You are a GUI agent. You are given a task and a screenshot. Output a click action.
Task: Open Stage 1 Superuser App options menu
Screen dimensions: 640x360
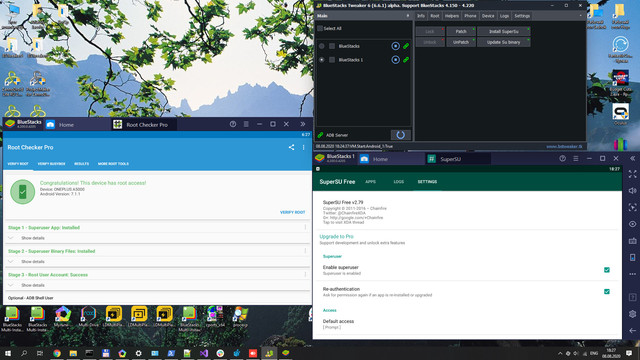pos(305,227)
